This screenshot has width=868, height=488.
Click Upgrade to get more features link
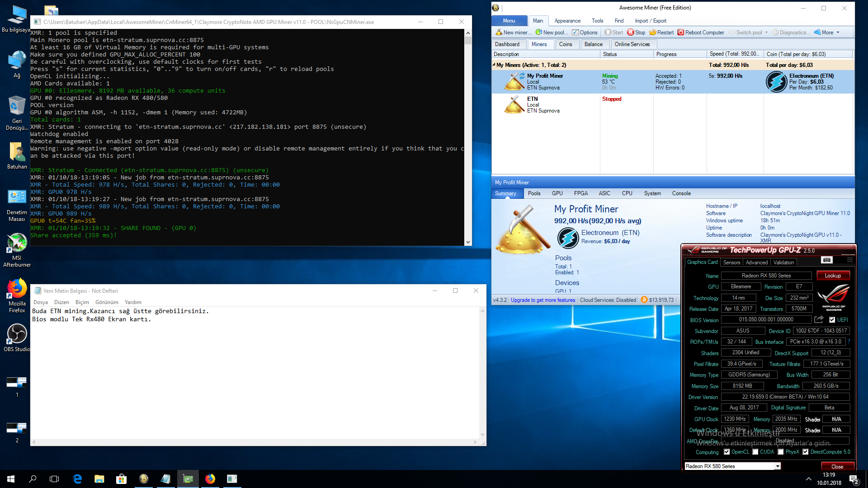tap(543, 300)
